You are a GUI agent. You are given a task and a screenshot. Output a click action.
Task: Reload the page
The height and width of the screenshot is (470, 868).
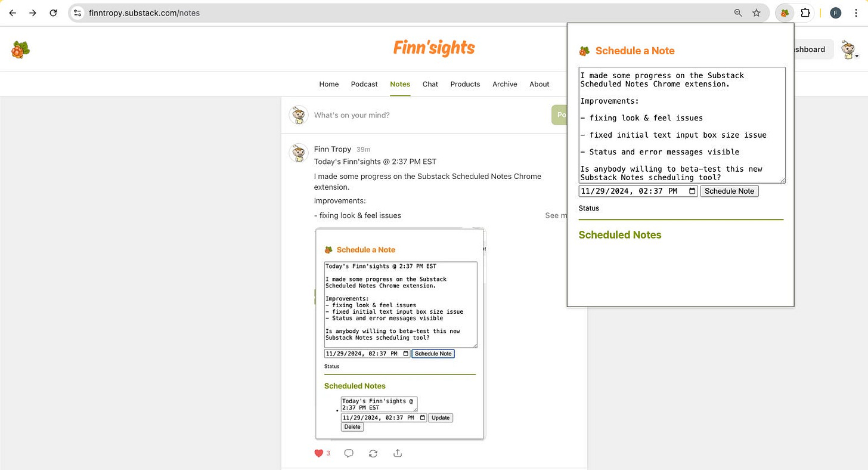[x=53, y=13]
